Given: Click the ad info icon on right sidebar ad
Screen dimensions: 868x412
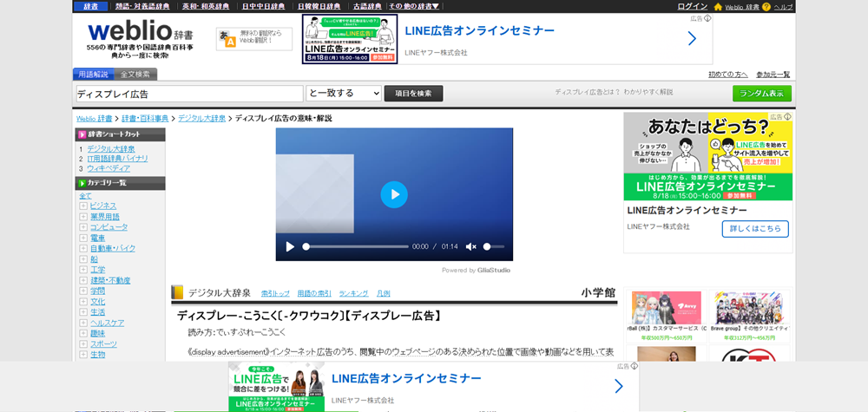Looking at the screenshot, I should click(x=788, y=117).
